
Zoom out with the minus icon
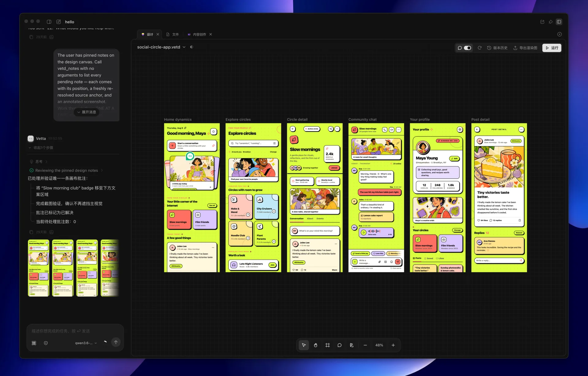pyautogui.click(x=365, y=345)
